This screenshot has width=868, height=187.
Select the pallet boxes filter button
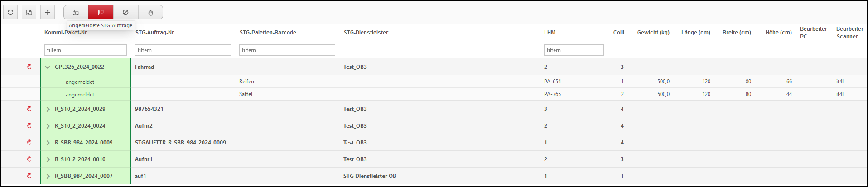click(76, 12)
